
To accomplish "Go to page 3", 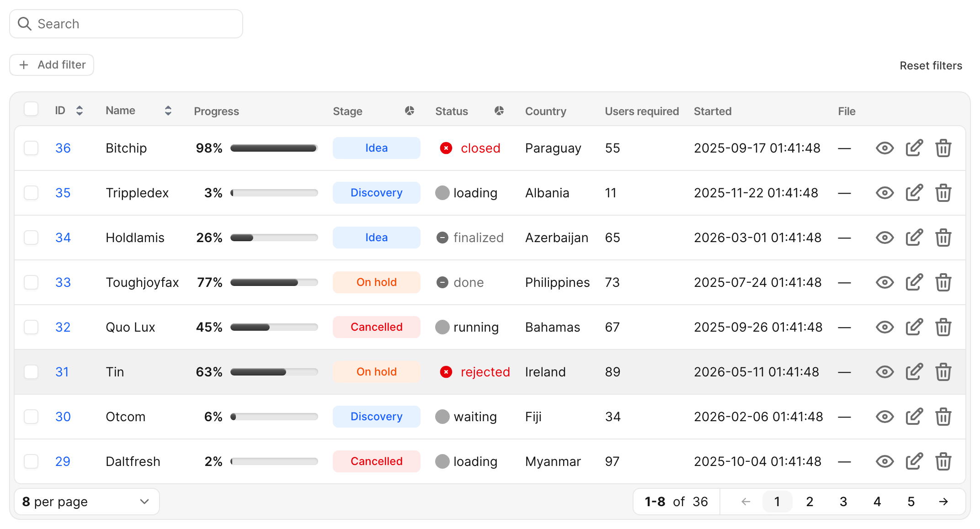I will pyautogui.click(x=843, y=502).
